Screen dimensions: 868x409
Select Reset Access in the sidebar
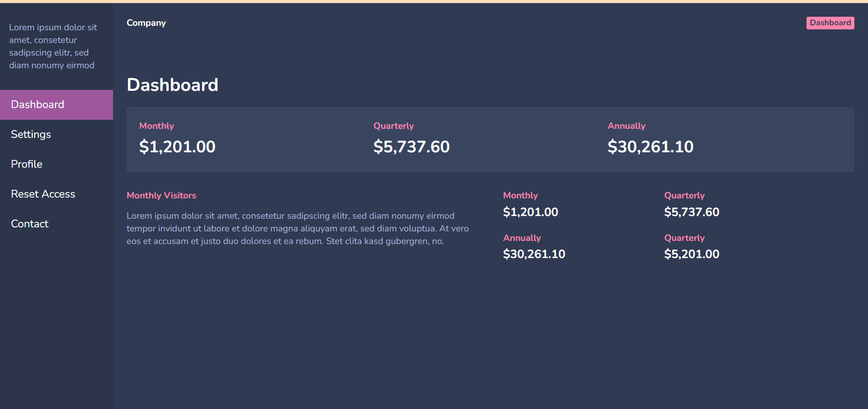[x=43, y=194]
